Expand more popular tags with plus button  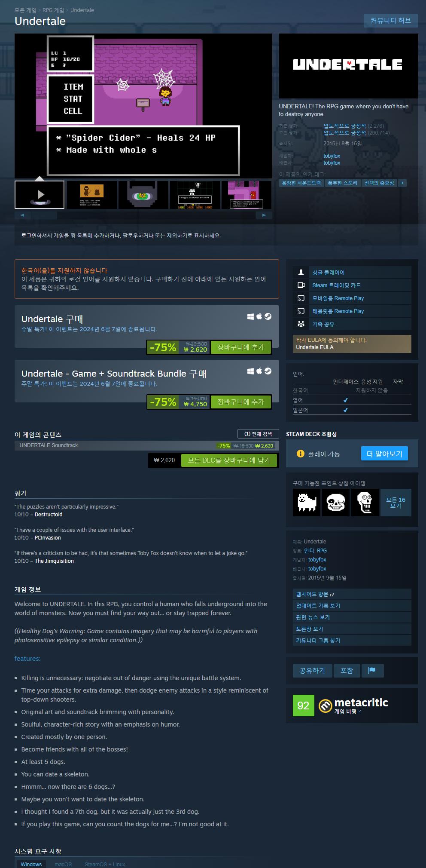pyautogui.click(x=402, y=183)
